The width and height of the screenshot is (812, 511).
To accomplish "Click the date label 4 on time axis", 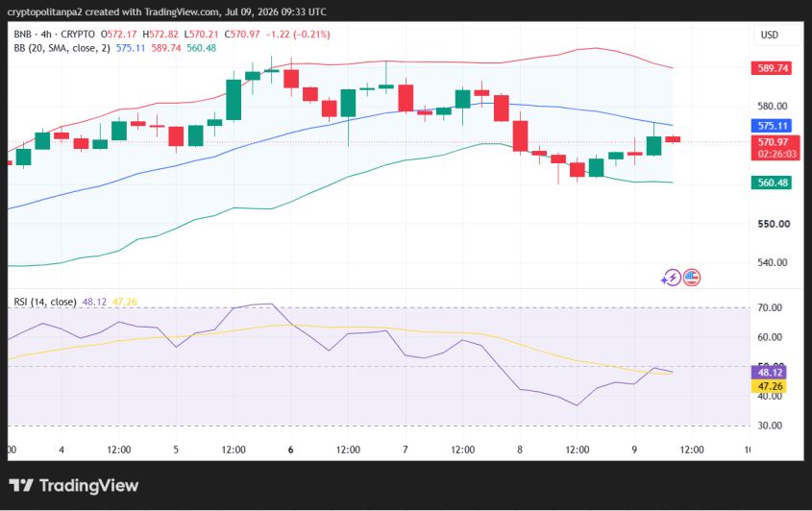I will (x=62, y=450).
